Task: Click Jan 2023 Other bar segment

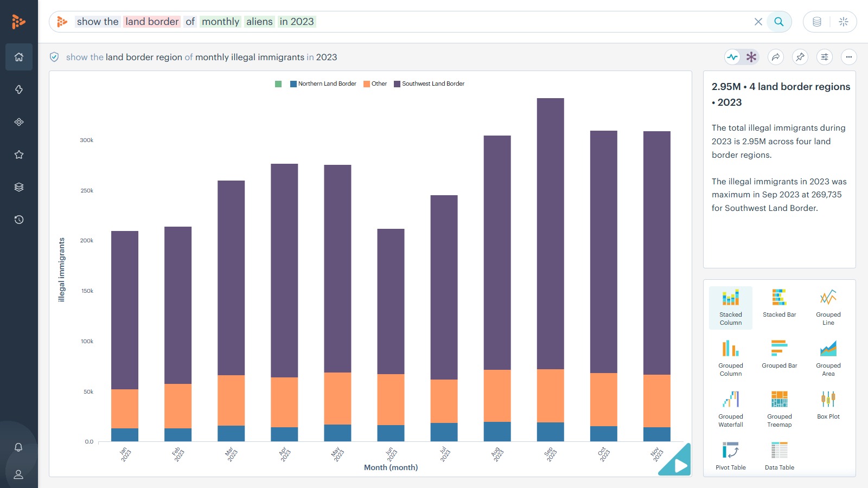Action: [125, 409]
